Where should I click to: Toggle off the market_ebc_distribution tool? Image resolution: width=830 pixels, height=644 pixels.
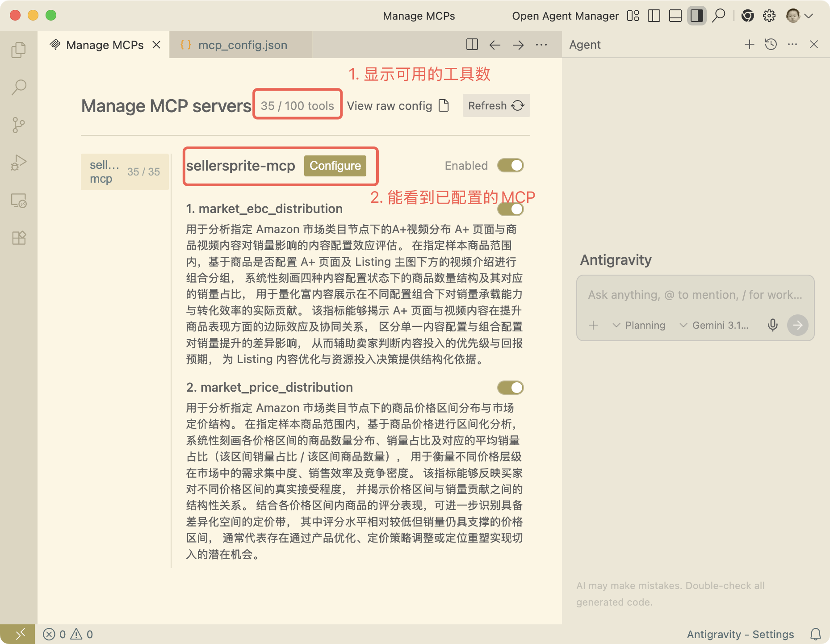point(511,209)
